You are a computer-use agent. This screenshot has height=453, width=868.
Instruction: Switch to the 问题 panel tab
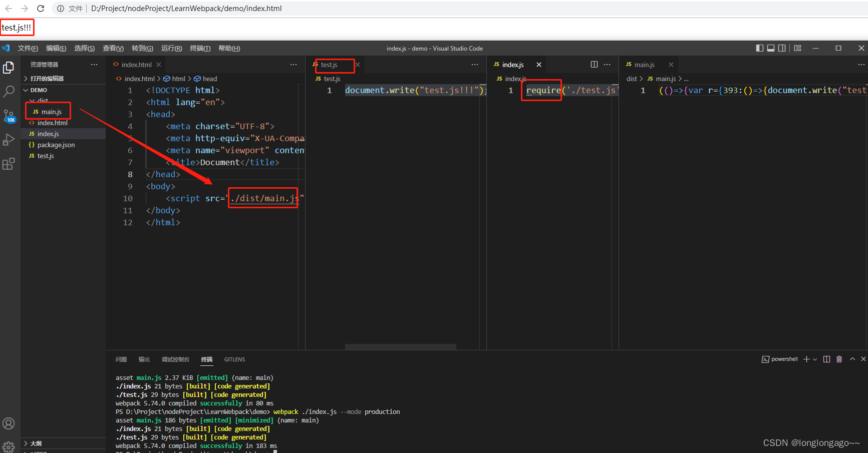click(x=121, y=359)
